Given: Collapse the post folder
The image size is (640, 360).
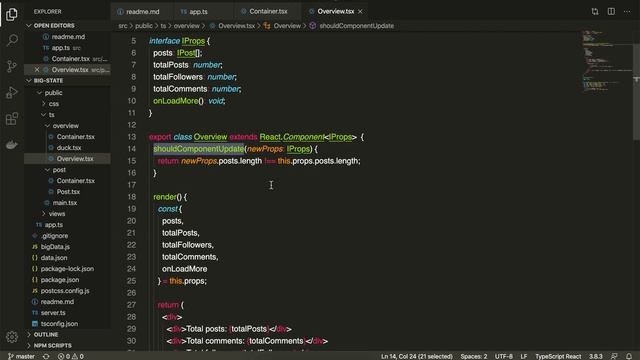Looking at the screenshot, I should click(x=59, y=170).
